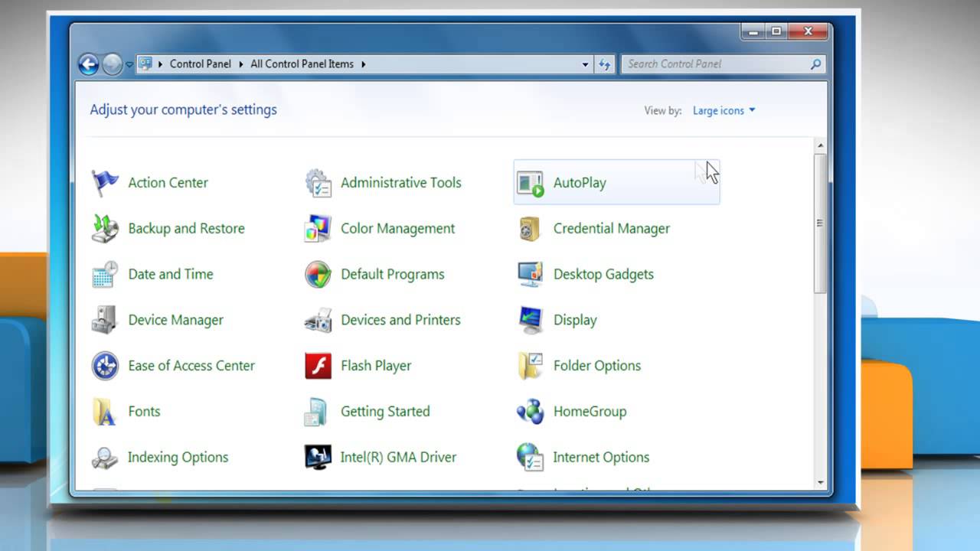Open the Color Management icon

[318, 229]
